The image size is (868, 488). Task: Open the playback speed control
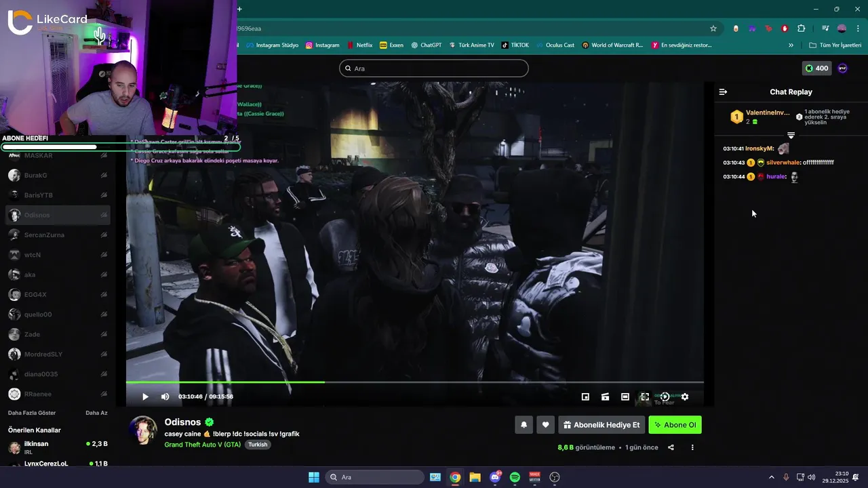click(665, 396)
